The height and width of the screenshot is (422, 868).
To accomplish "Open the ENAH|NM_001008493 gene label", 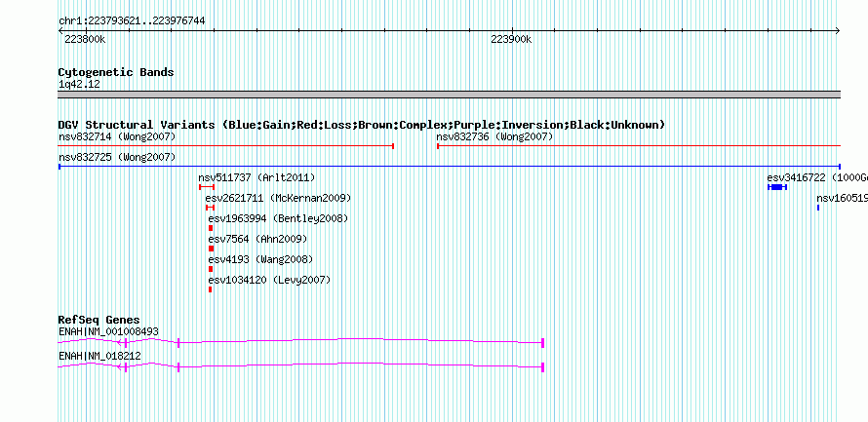I will 108,331.
